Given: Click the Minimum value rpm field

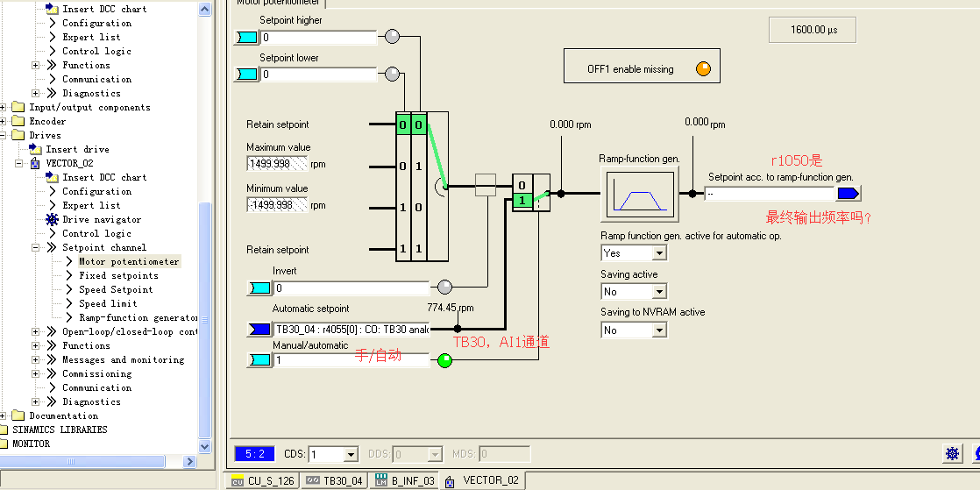Looking at the screenshot, I should coord(278,204).
